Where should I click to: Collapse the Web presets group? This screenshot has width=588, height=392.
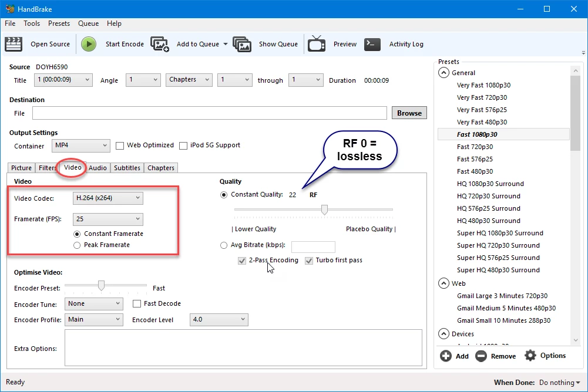tap(443, 283)
